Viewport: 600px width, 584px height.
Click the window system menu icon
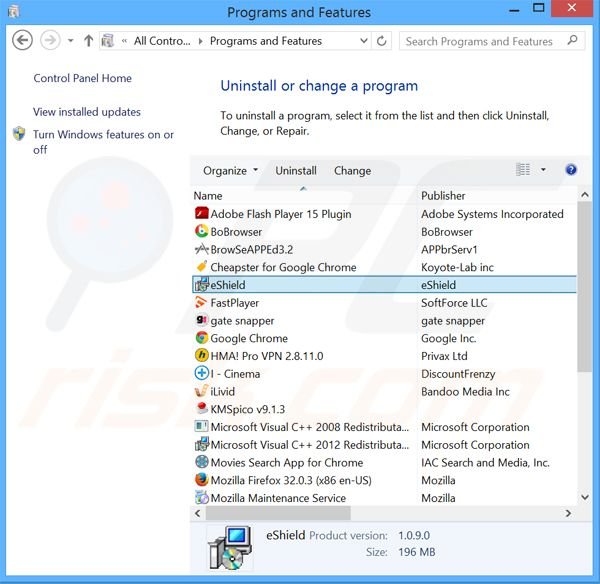click(13, 12)
